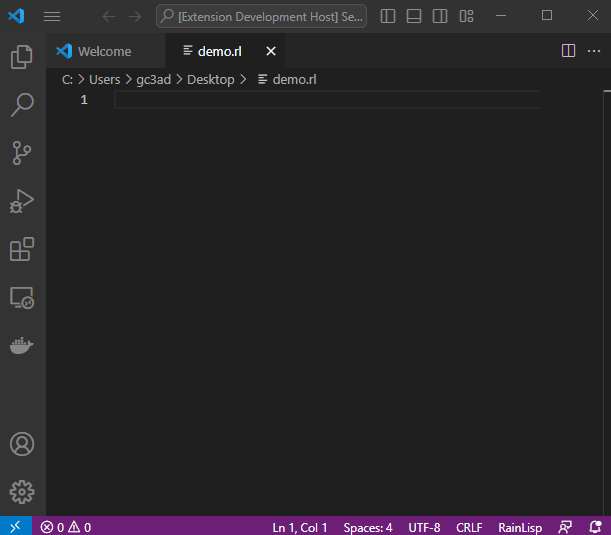The width and height of the screenshot is (611, 535).
Task: Toggle the primary side bar
Action: 388,16
